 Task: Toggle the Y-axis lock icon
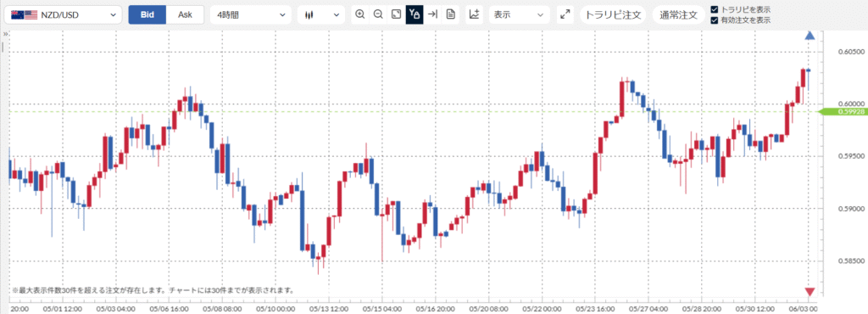point(414,14)
